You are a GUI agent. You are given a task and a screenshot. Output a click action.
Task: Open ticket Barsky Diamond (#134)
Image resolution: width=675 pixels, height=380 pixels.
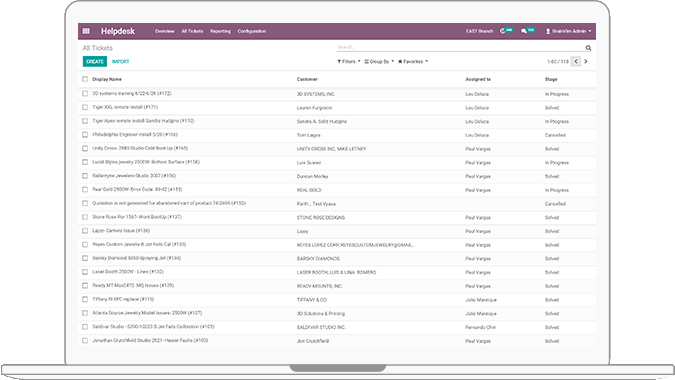(x=136, y=258)
